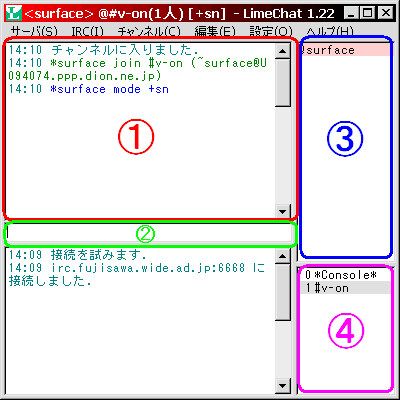Click the down arrow of the channel log scrollbar
The height and width of the screenshot is (400, 400).
(x=283, y=211)
